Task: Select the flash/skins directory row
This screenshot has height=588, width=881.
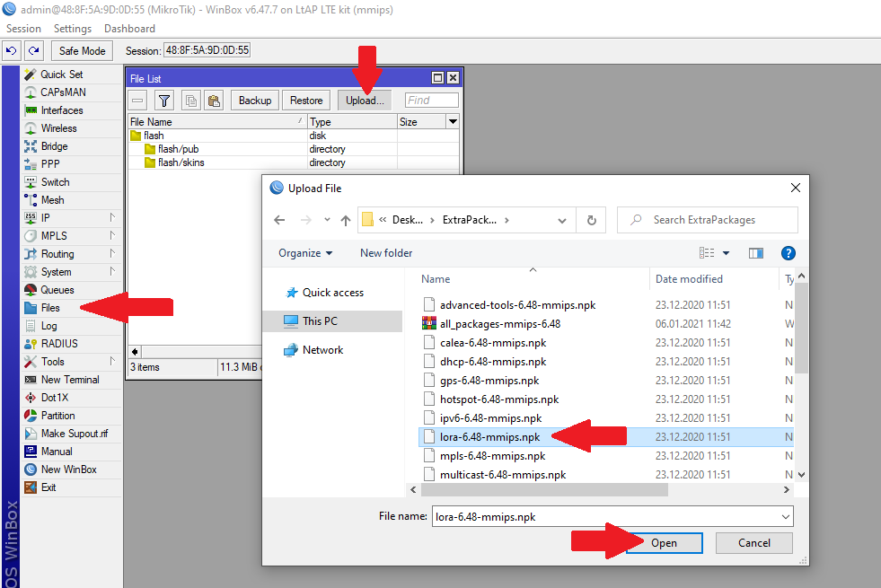Action: tap(294, 162)
